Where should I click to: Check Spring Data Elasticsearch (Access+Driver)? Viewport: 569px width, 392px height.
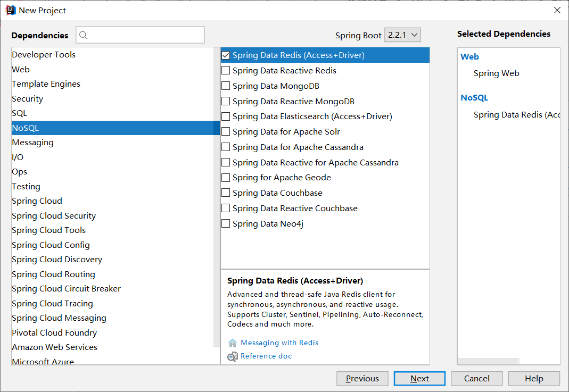[226, 116]
